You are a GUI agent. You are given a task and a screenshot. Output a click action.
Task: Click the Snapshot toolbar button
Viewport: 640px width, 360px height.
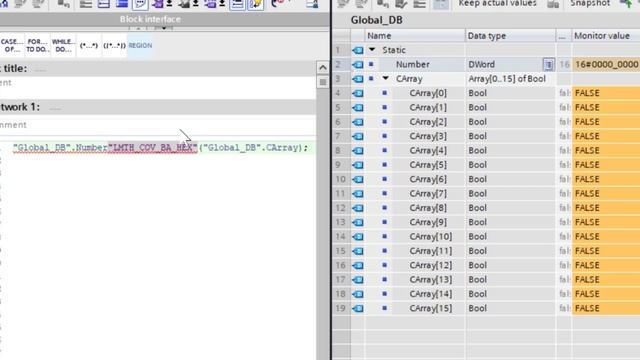(590, 4)
